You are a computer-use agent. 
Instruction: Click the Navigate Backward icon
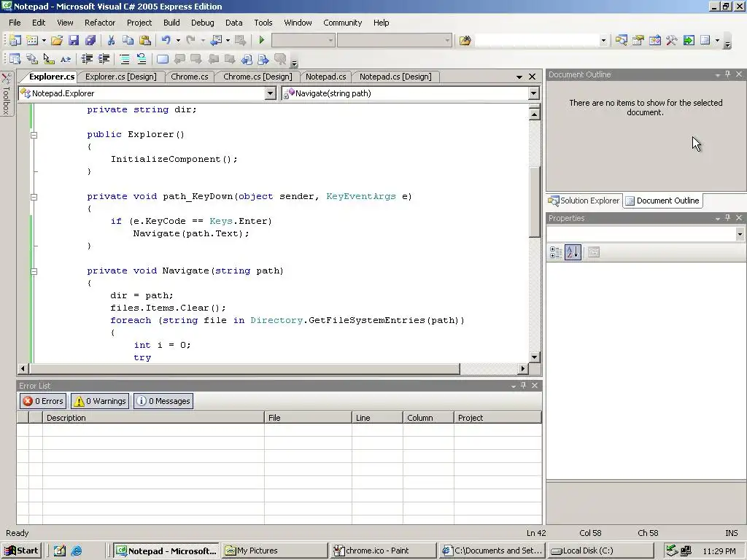click(216, 41)
